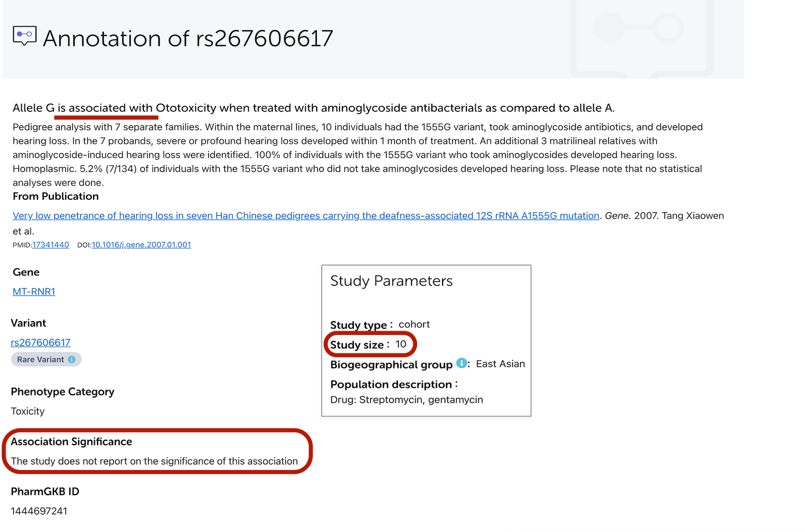Click the Study size value 10
The width and height of the screenshot is (805, 532).
[401, 344]
